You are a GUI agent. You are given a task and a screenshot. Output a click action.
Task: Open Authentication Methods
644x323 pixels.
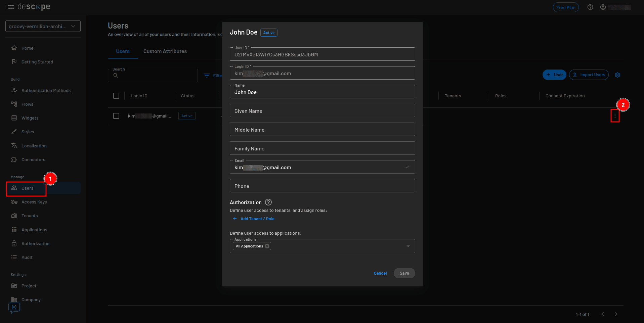click(46, 90)
